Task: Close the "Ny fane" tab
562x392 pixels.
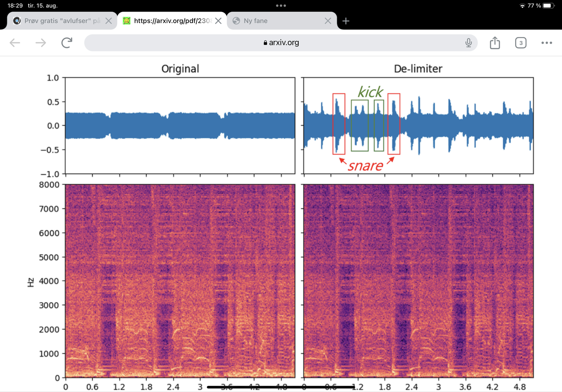Action: click(x=328, y=21)
